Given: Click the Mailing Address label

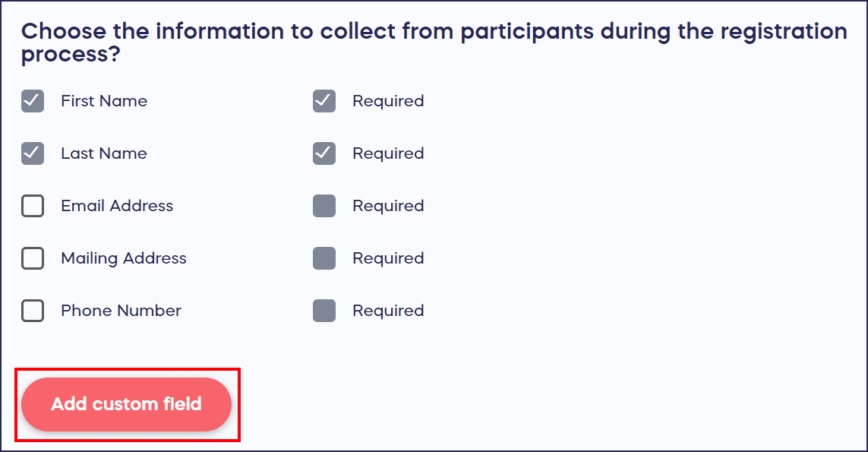Looking at the screenshot, I should point(124,258).
